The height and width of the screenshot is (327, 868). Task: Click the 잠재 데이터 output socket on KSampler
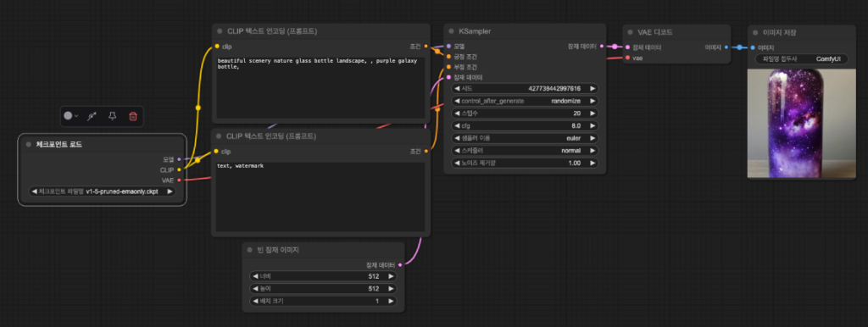pos(601,47)
